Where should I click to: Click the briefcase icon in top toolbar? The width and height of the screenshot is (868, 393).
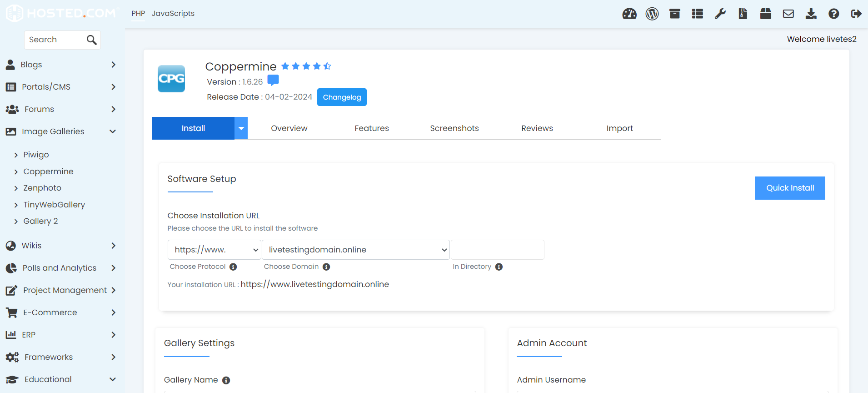point(766,14)
